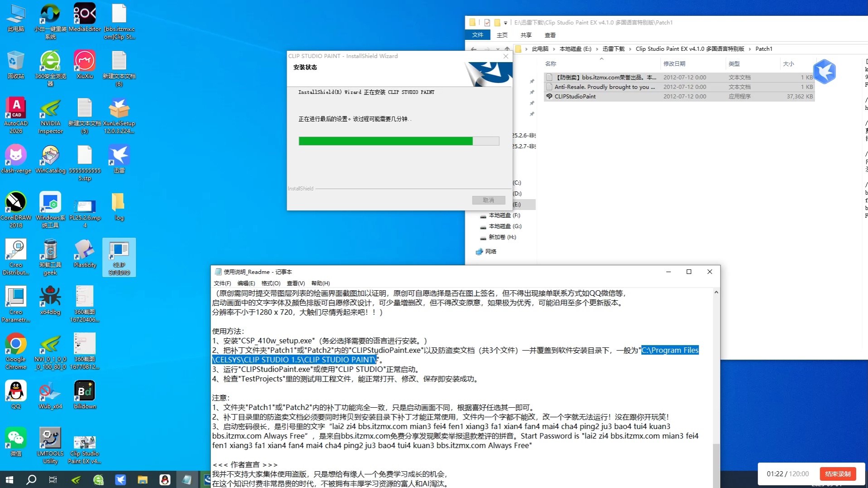Screen dimensions: 868x488
Task: Click the Explorer back arrow
Action: click(473, 49)
